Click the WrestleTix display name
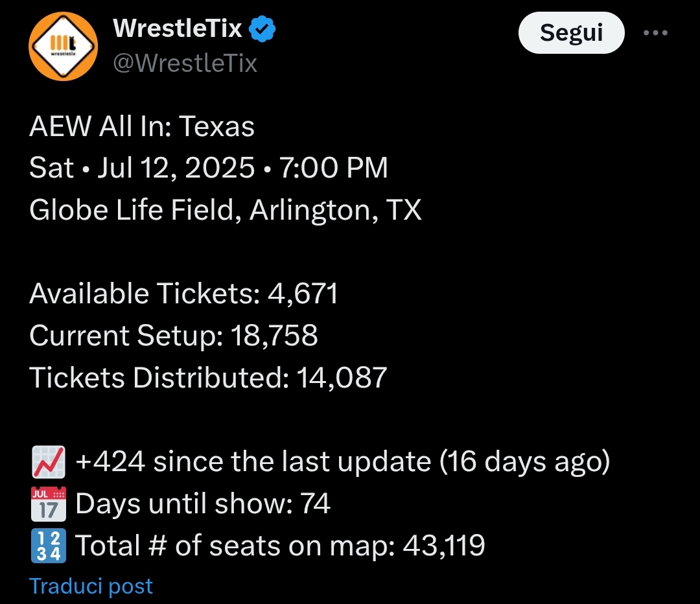700x604 pixels. pyautogui.click(x=177, y=28)
